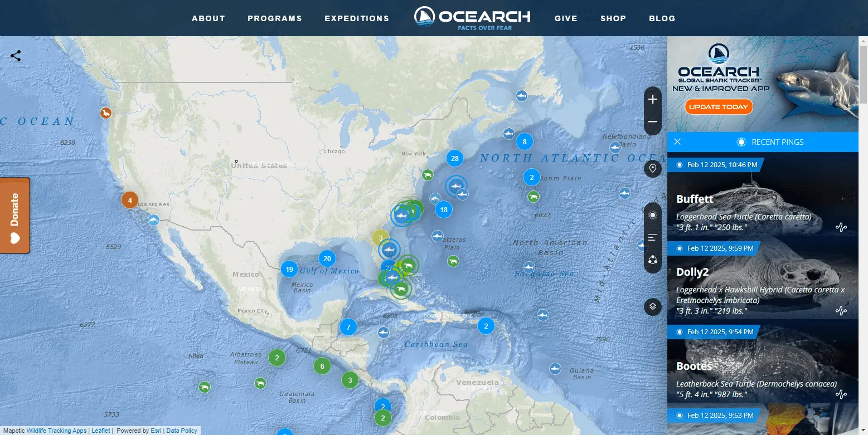868x435 pixels.
Task: Click the Update Today button
Action: pyautogui.click(x=719, y=107)
